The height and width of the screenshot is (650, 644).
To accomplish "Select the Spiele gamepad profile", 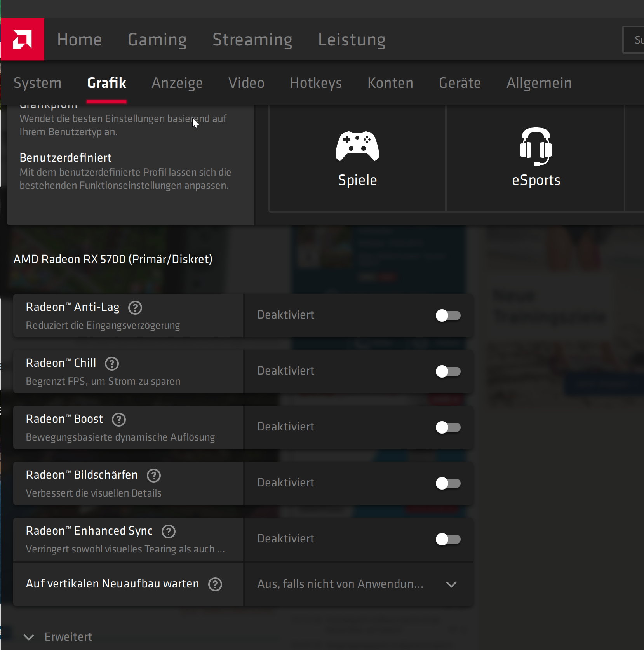I will [x=357, y=159].
